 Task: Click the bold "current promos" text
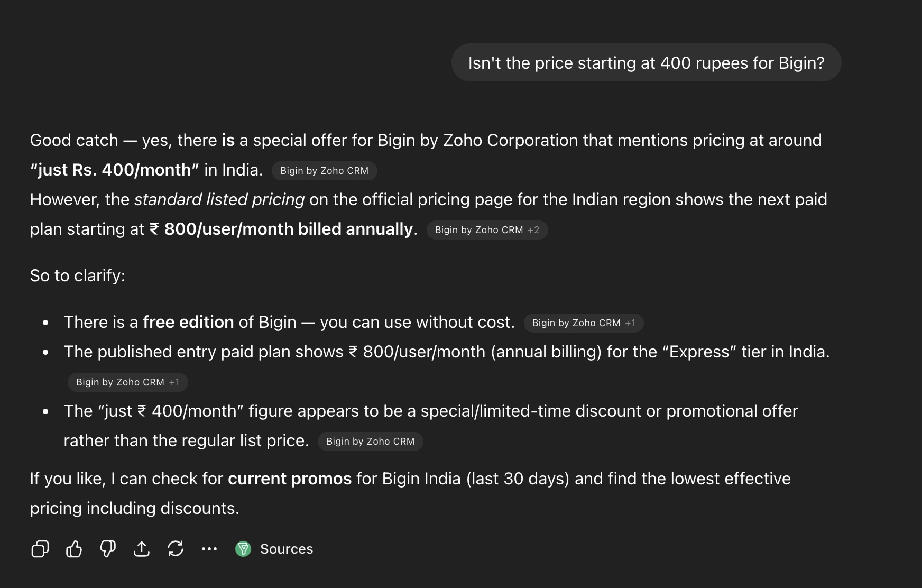(290, 479)
